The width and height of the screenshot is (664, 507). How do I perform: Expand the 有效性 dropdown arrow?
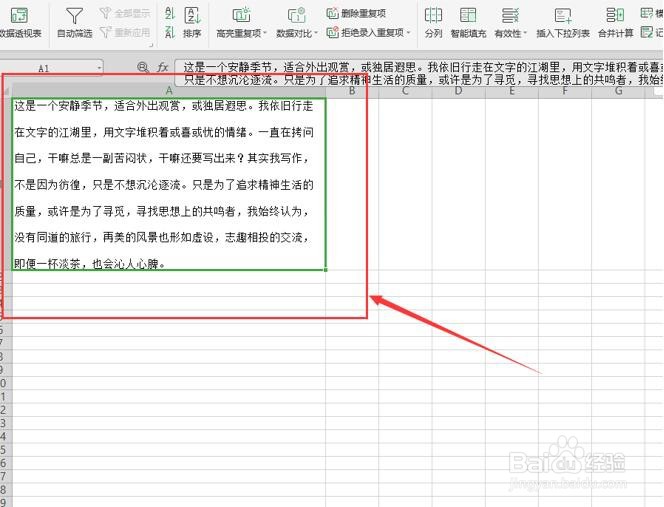525,33
